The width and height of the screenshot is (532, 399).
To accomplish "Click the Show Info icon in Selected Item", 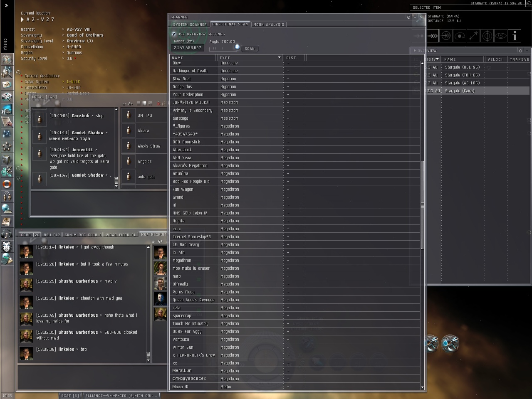I will tap(515, 36).
